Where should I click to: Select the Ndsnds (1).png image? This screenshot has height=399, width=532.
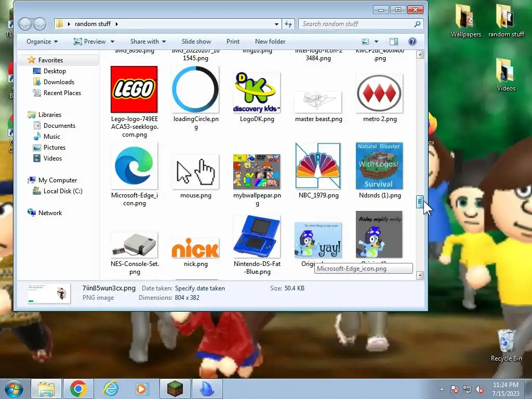tap(379, 166)
